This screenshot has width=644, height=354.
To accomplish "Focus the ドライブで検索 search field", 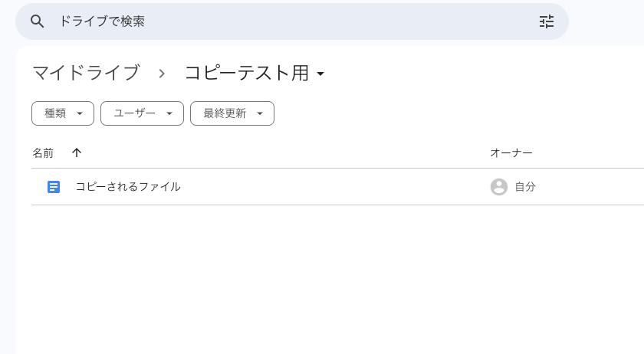I will (x=291, y=21).
